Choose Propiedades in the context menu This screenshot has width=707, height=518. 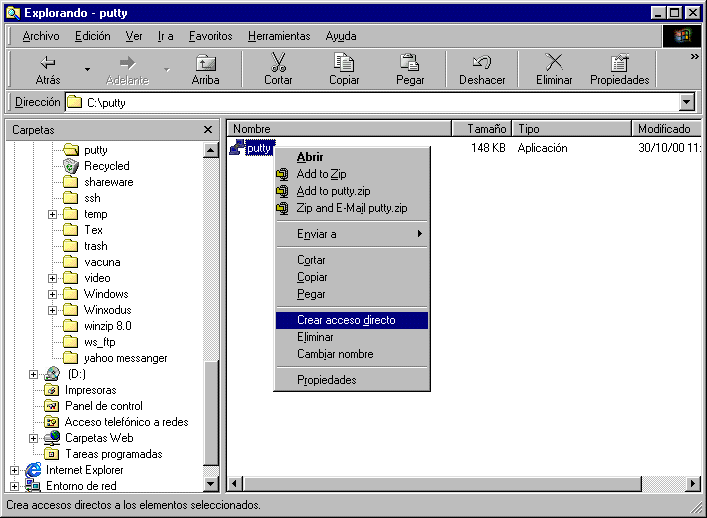[x=352, y=380]
